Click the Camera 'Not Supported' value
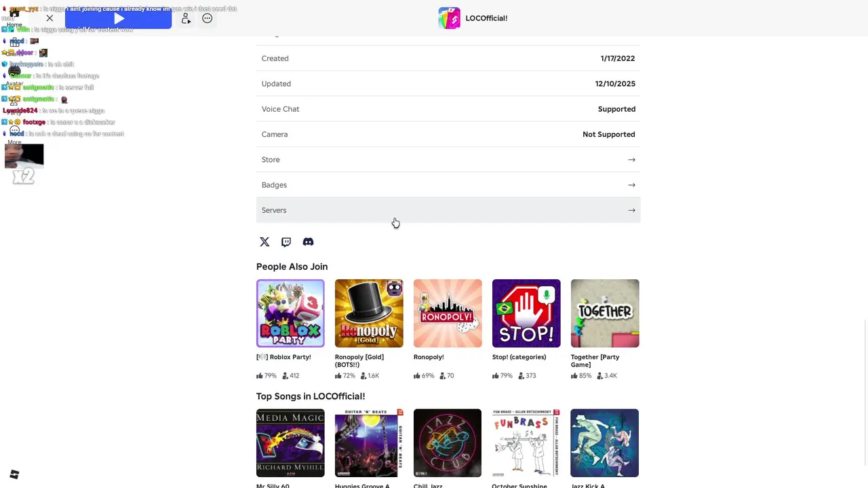Viewport: 868px width, 488px height. 609,134
